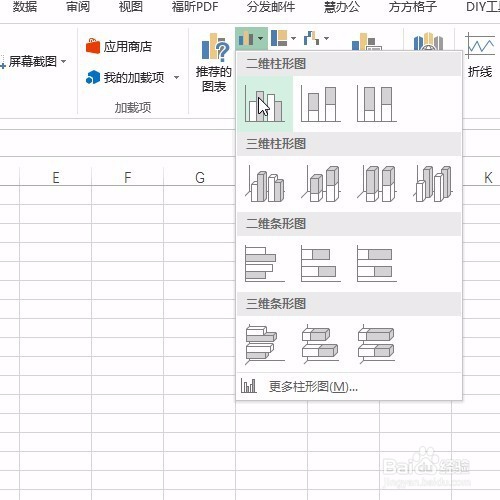The height and width of the screenshot is (500, 500).
Task: Click the 3D map globe icon
Action: [429, 41]
